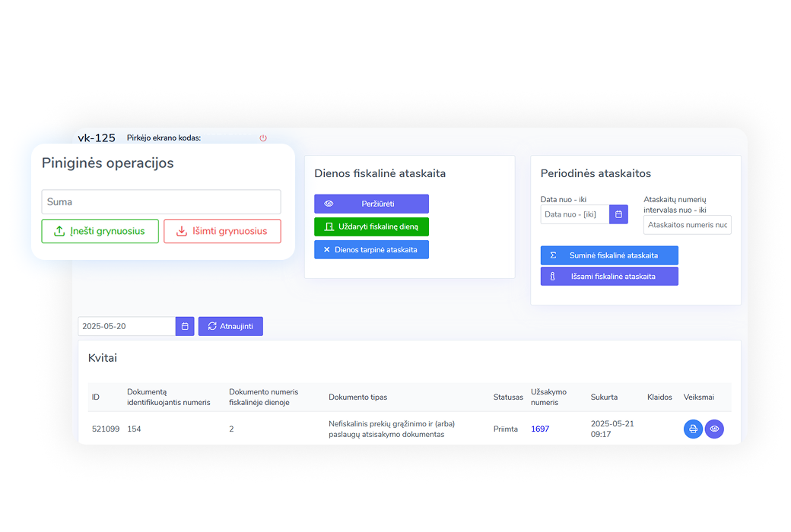Click Uždaryti fiskalinę dieną green button
The image size is (791, 532).
[371, 226]
